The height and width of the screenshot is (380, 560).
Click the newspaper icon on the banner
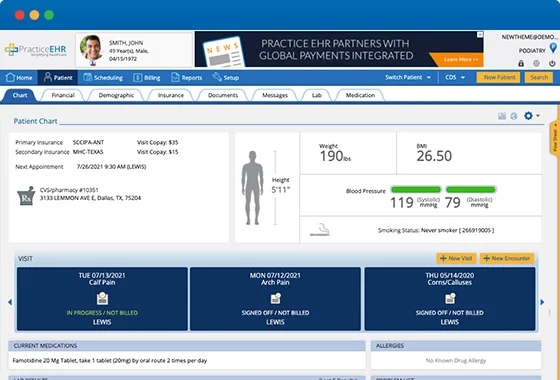pos(223,51)
